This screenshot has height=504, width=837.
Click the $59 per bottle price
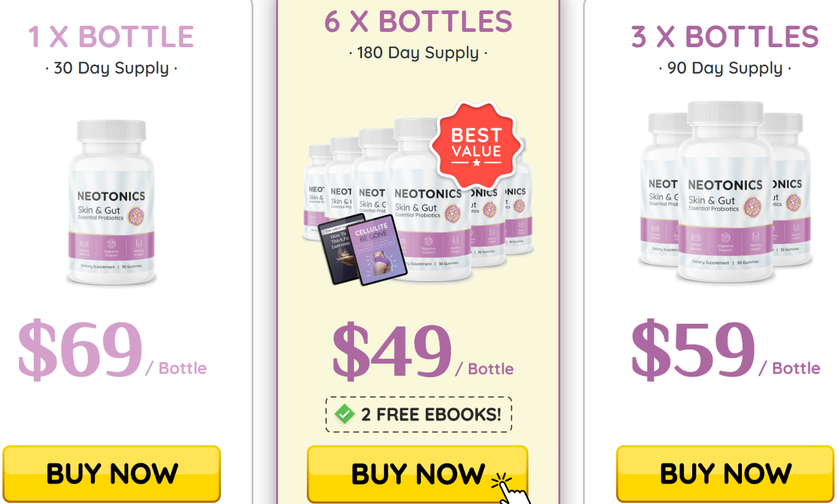[x=725, y=349]
